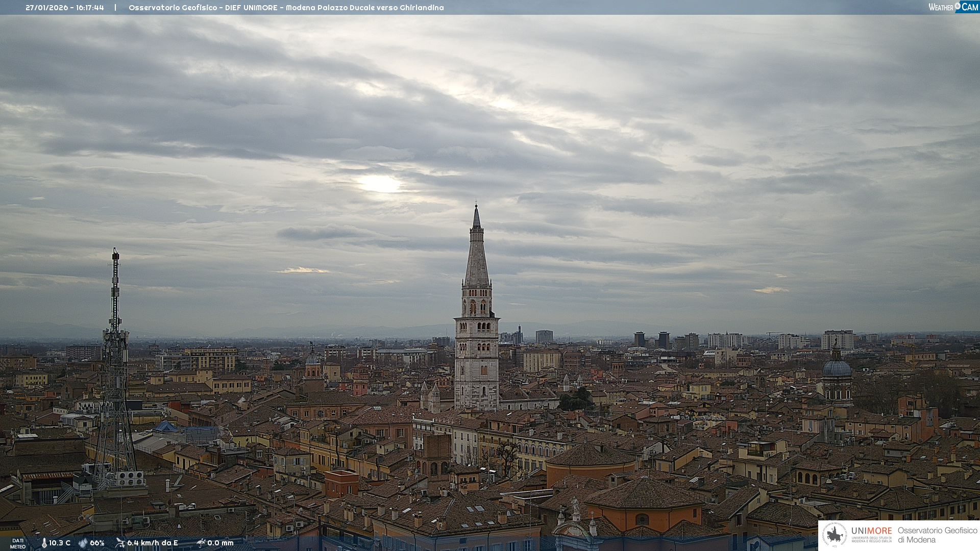This screenshot has width=980, height=551.
Task: Click the 6.4 km/h da E wind reading
Action: click(152, 543)
